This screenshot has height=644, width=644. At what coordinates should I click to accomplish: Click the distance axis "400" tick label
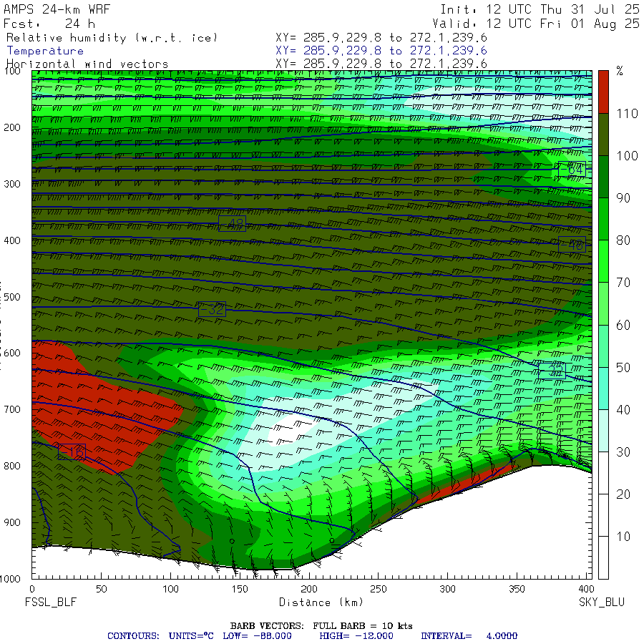coord(585,589)
